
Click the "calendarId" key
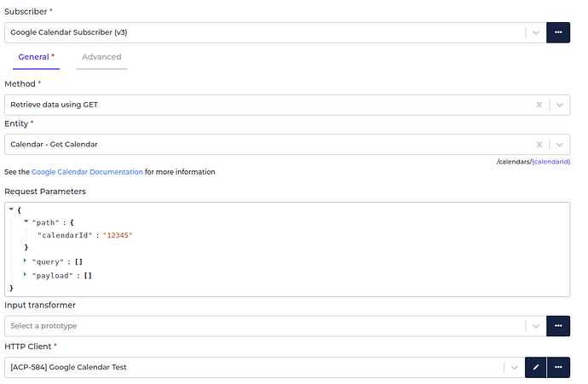click(65, 235)
